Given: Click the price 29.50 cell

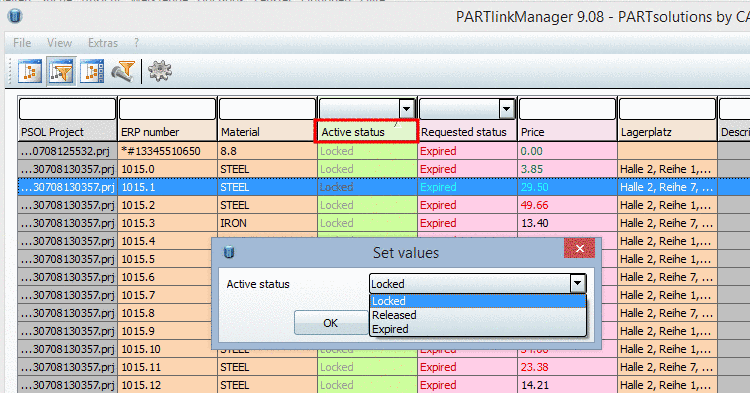Looking at the screenshot, I should click(567, 187).
